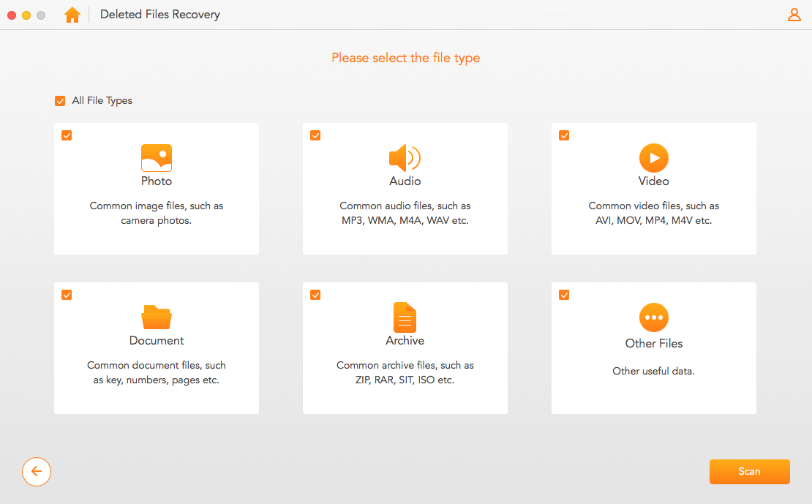Click 'Please select the file type' heading
Screen dimensions: 812x504
[x=405, y=58]
